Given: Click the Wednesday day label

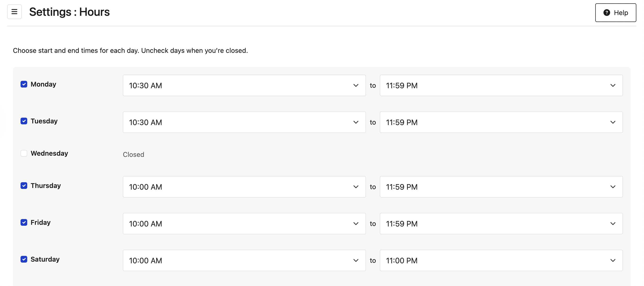Looking at the screenshot, I should click(49, 153).
